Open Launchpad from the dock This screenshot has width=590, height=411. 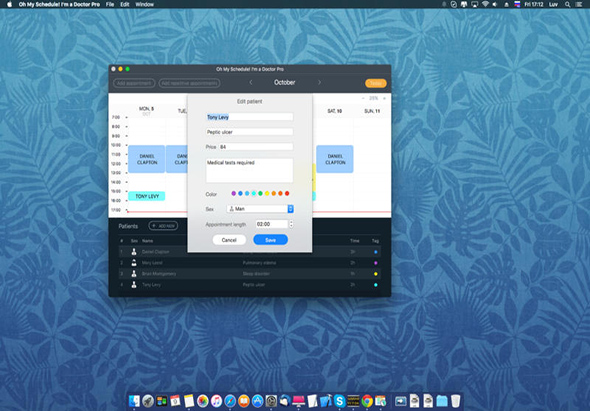[148, 401]
